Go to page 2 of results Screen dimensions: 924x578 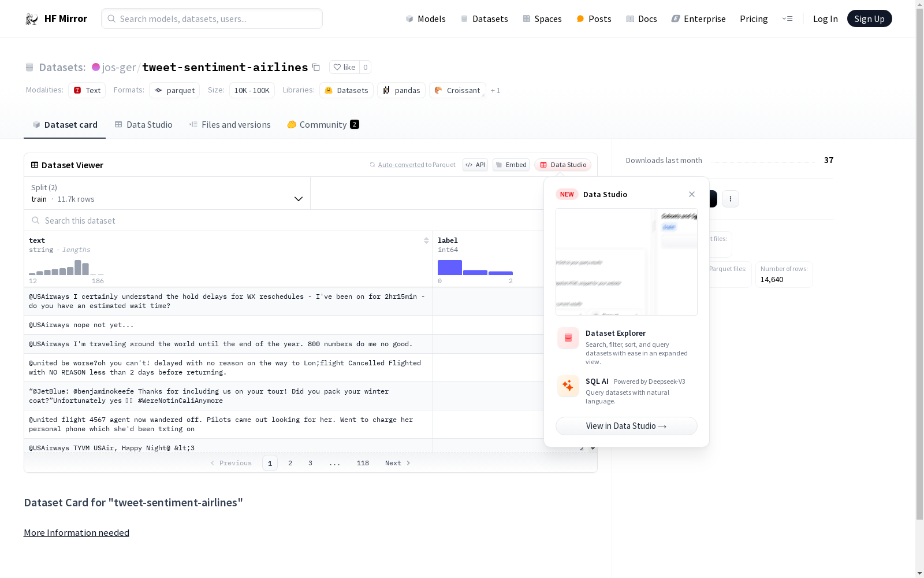click(x=290, y=463)
